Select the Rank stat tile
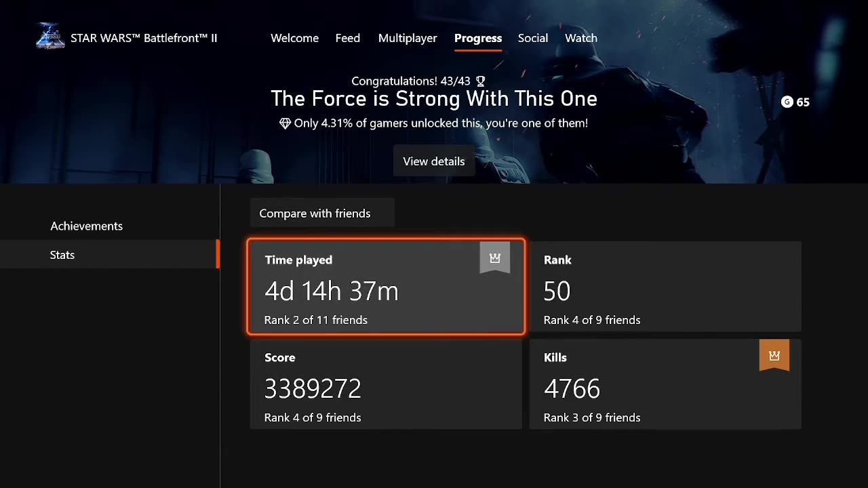The width and height of the screenshot is (868, 488). pyautogui.click(x=665, y=287)
